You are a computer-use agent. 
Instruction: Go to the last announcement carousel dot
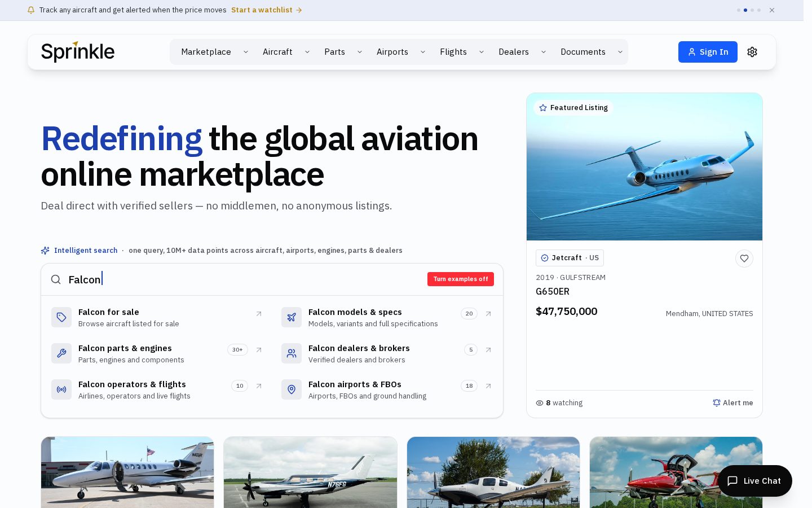click(x=759, y=10)
